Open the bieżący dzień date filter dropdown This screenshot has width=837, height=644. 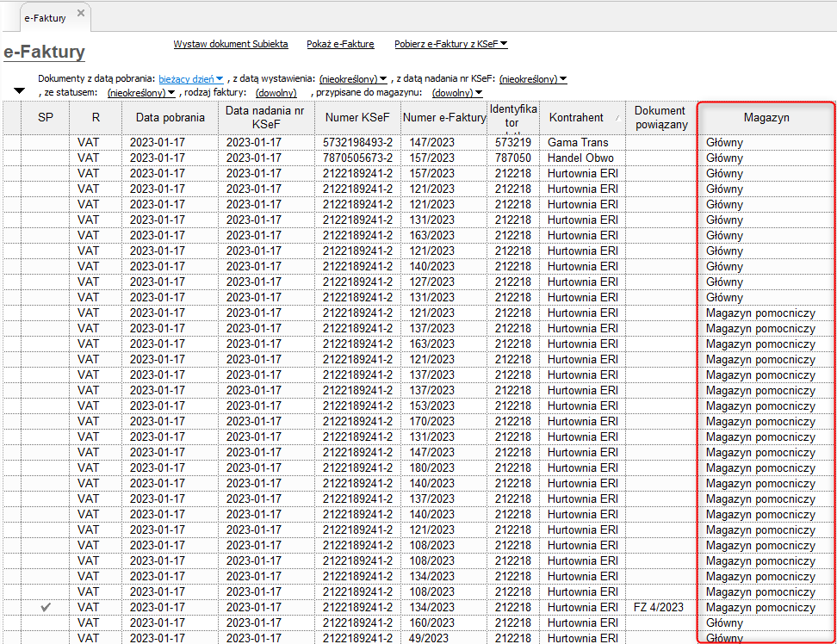point(191,79)
